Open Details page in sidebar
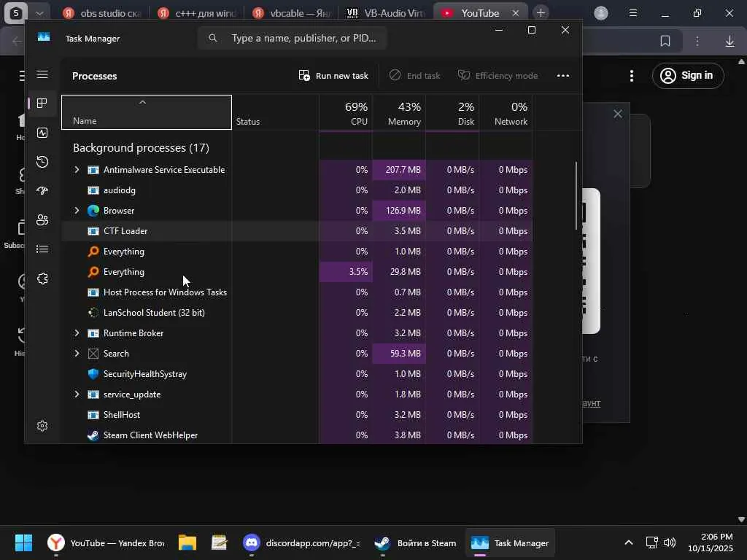The height and width of the screenshot is (560, 747). [42, 249]
